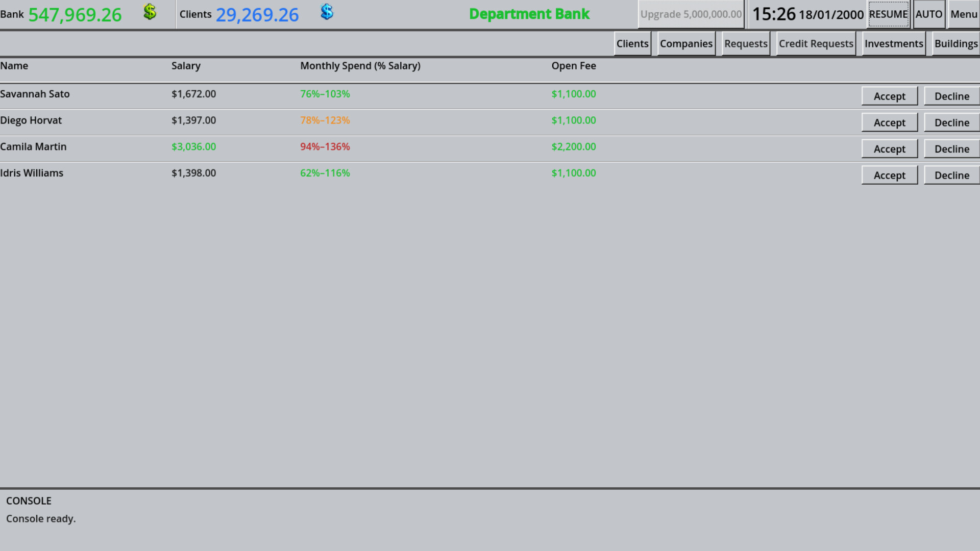Image resolution: width=980 pixels, height=551 pixels.
Task: Toggle AUTO mode
Action: (x=929, y=14)
